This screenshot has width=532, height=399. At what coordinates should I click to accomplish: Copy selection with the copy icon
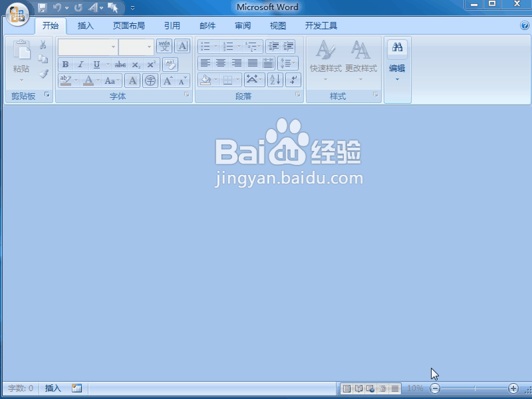click(43, 59)
